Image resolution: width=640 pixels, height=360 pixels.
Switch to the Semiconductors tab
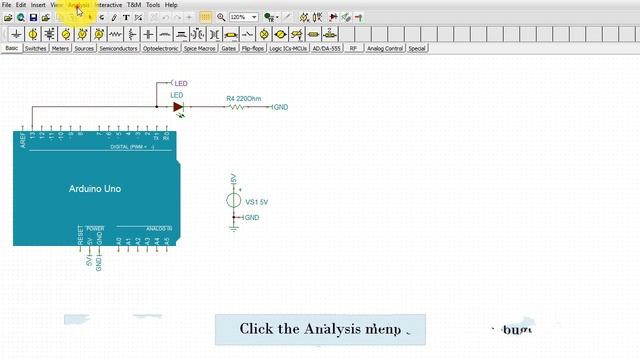point(118,48)
